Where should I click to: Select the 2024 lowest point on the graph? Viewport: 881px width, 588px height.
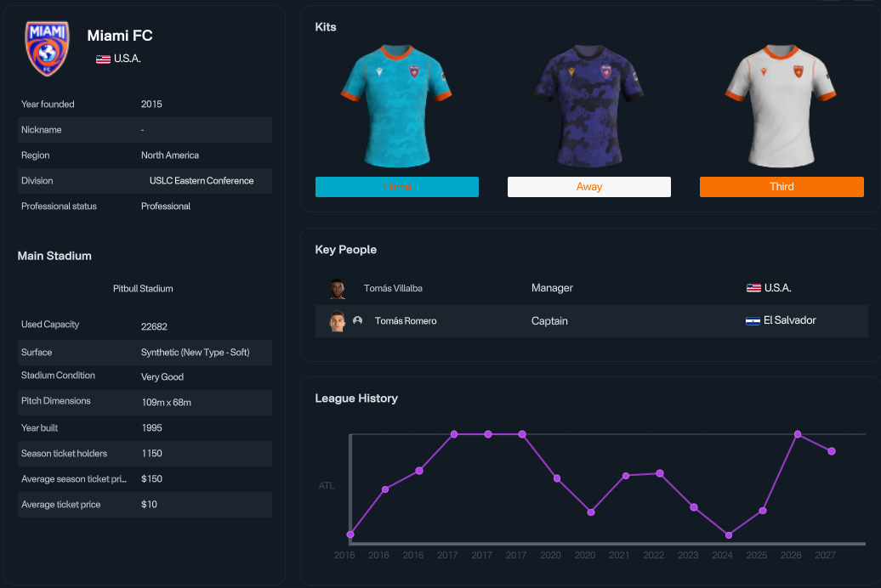729,535
